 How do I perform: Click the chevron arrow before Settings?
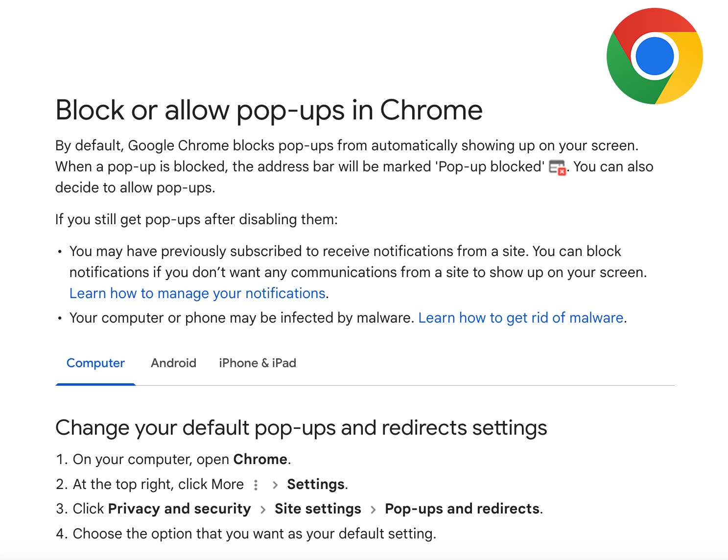pyautogui.click(x=275, y=485)
